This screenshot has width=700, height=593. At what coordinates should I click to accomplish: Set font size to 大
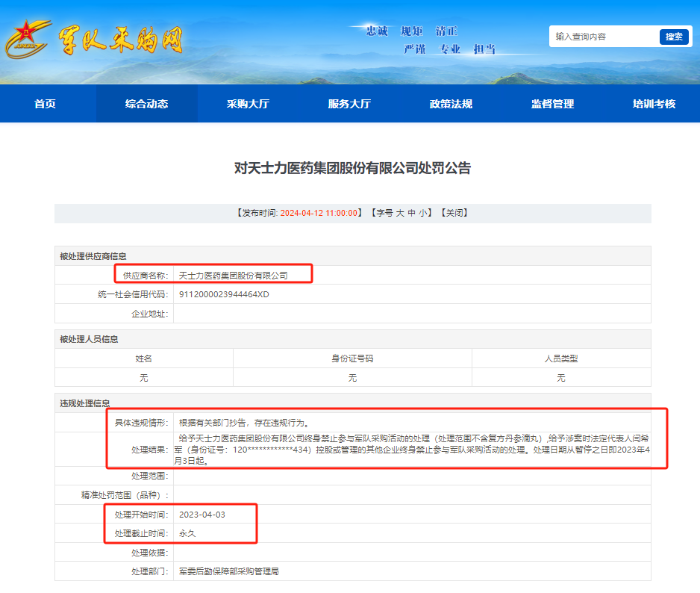(x=400, y=213)
